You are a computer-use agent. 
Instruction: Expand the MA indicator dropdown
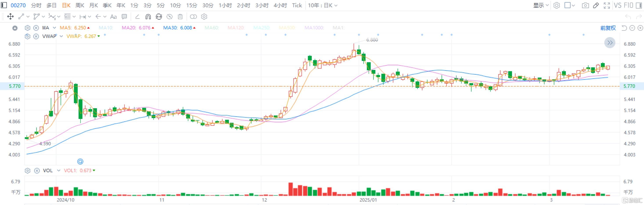click(x=54, y=28)
